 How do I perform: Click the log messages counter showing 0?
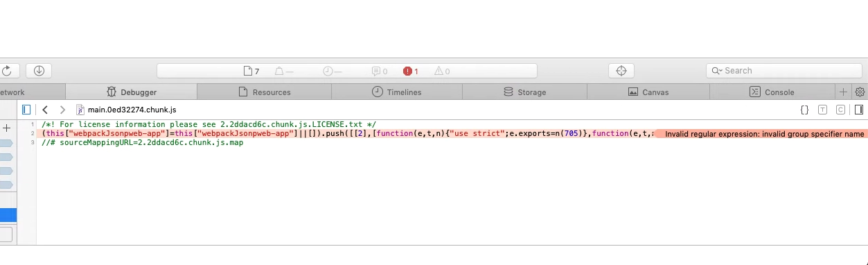click(x=380, y=71)
